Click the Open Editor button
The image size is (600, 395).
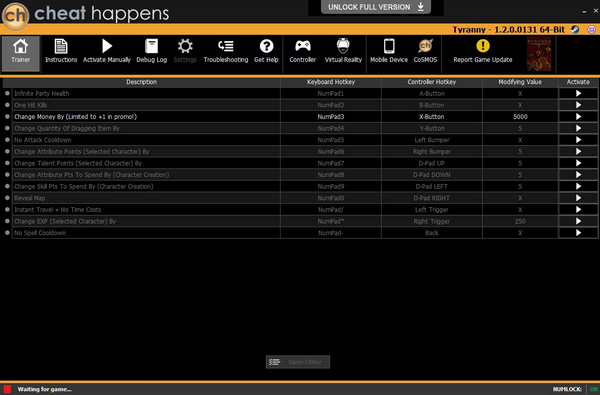298,362
